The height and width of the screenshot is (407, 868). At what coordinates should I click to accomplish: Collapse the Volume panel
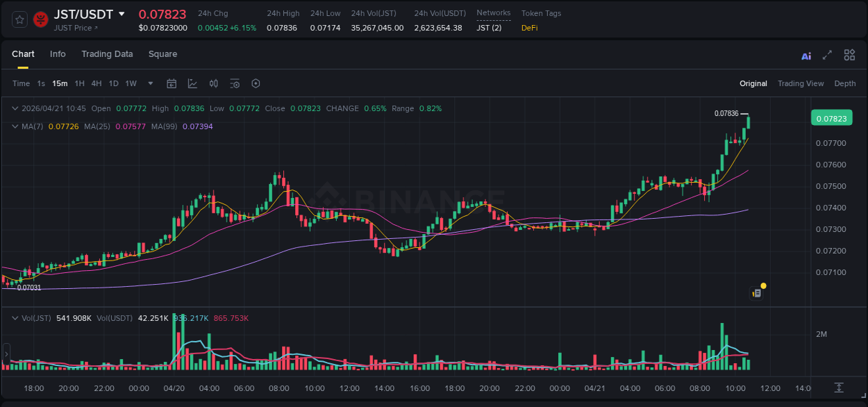pos(15,317)
